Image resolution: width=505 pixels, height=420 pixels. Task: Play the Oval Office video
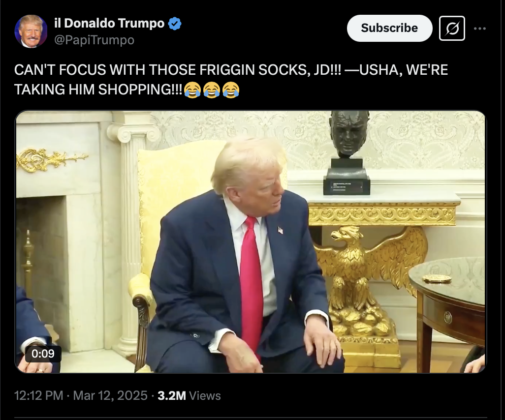click(251, 241)
